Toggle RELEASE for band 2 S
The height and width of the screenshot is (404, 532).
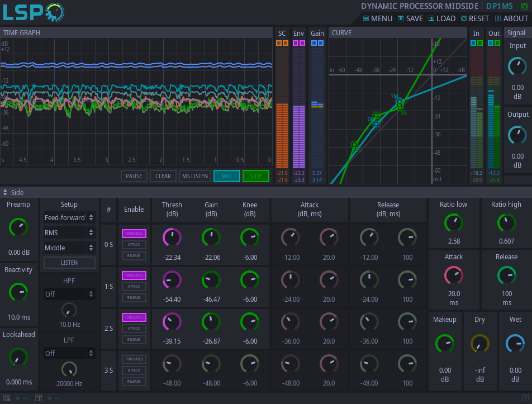(134, 340)
